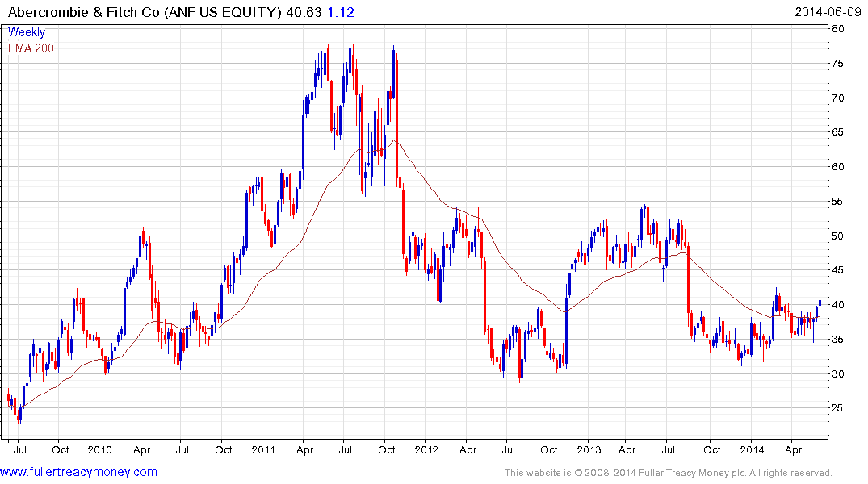Click the Weekly interval label
The image size is (868, 484).
(27, 32)
